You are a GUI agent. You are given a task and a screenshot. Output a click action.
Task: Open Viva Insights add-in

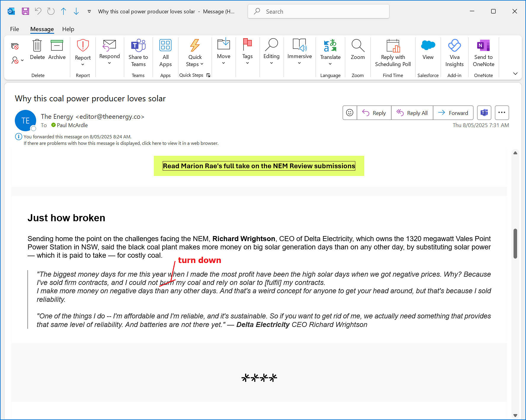(x=454, y=53)
